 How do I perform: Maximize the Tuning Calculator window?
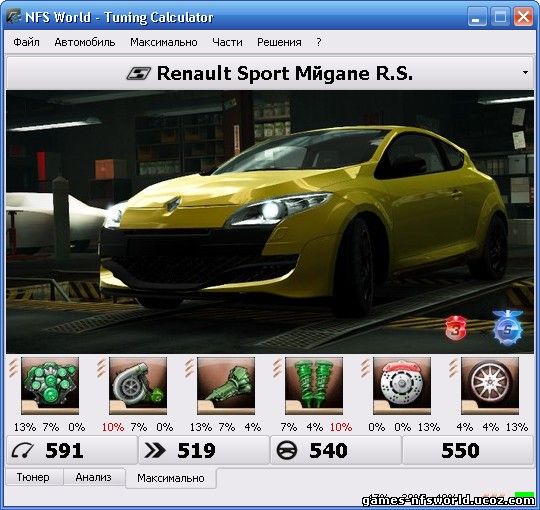500,17
